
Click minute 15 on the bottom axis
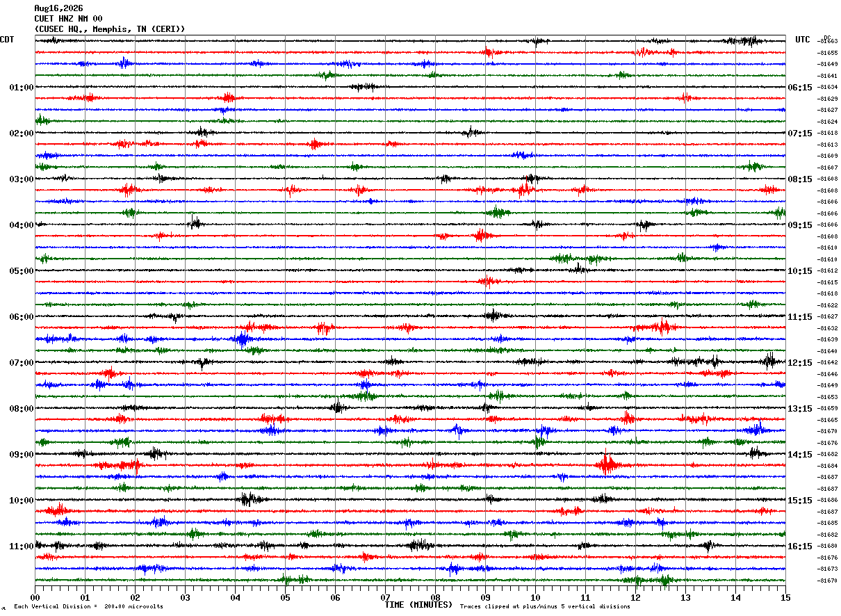[785, 597]
